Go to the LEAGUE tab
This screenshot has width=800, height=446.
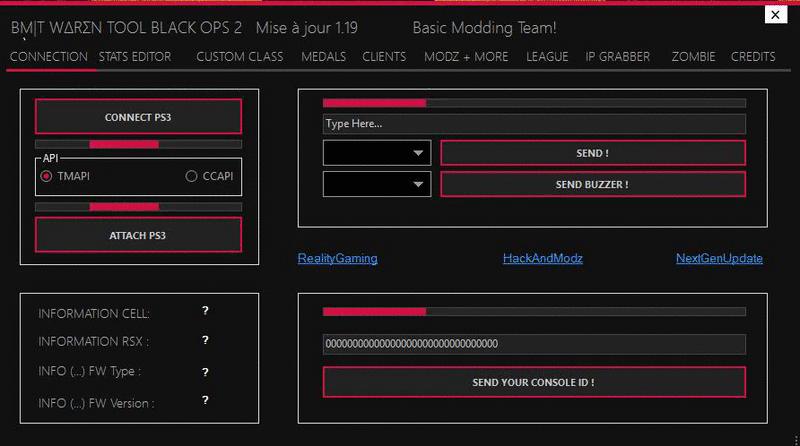[547, 57]
